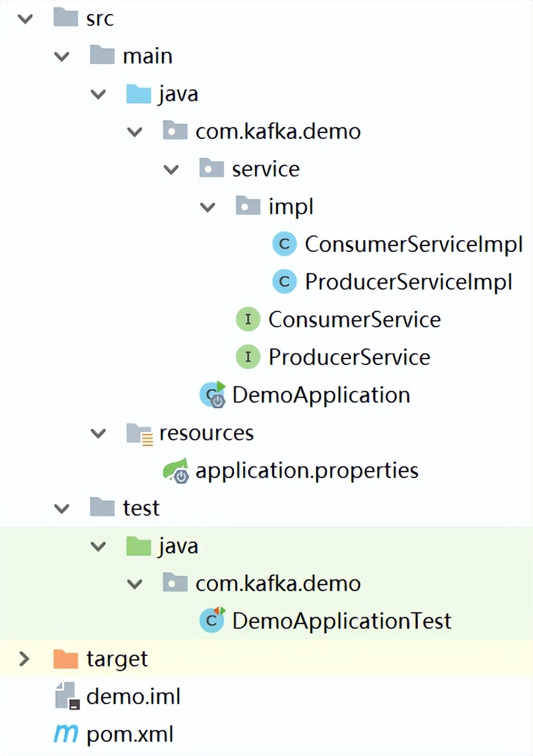Collapse the src folder chevron
The height and width of the screenshot is (756, 533).
[25, 19]
